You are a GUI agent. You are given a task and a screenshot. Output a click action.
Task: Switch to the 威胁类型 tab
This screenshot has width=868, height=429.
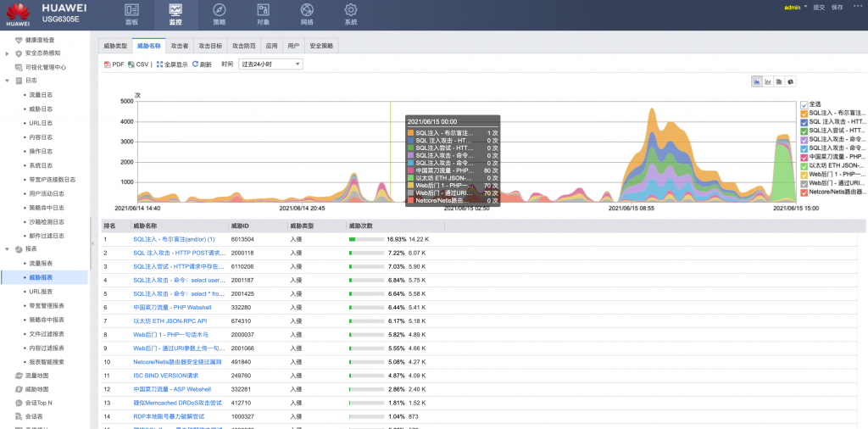(115, 47)
